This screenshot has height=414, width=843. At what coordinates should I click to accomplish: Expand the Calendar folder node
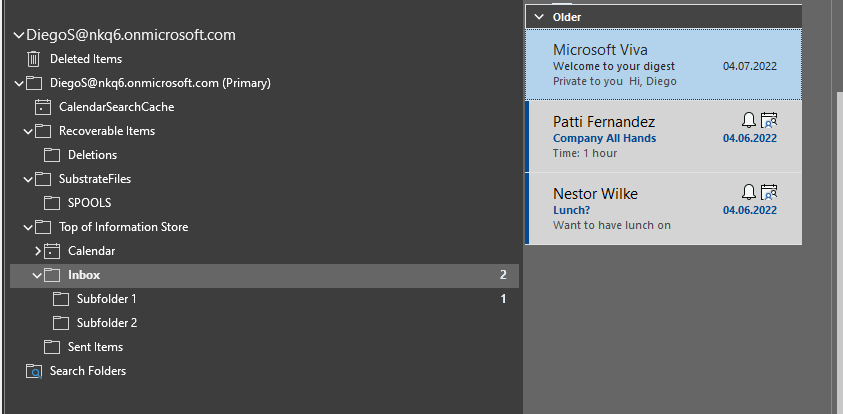coord(38,251)
